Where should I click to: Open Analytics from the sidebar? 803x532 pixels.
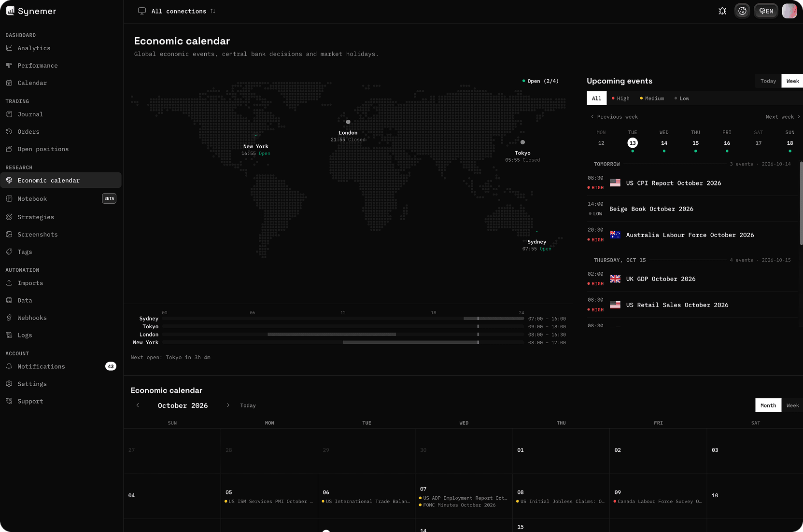(x=61, y=48)
